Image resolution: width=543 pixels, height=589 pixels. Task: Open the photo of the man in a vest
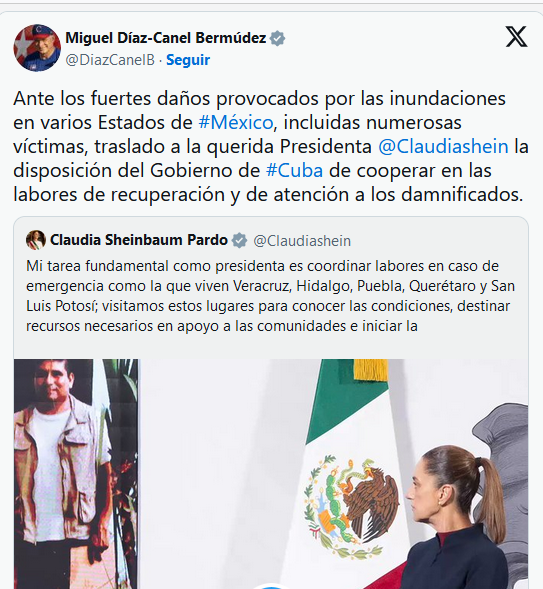pos(76,474)
